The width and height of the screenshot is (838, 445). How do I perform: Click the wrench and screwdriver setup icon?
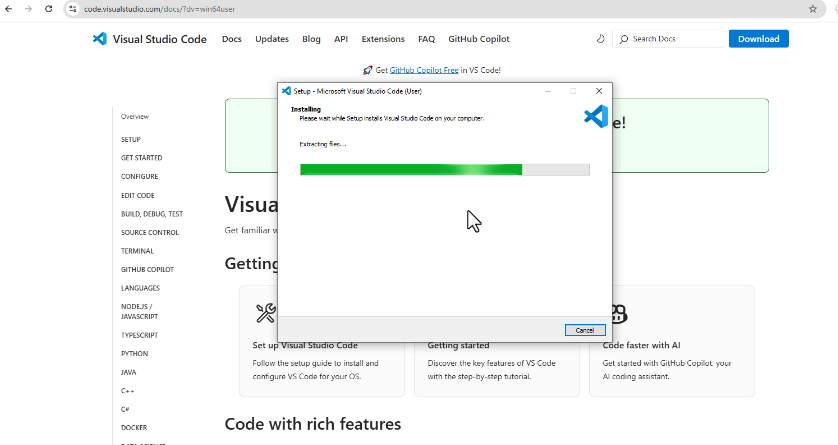pos(266,313)
